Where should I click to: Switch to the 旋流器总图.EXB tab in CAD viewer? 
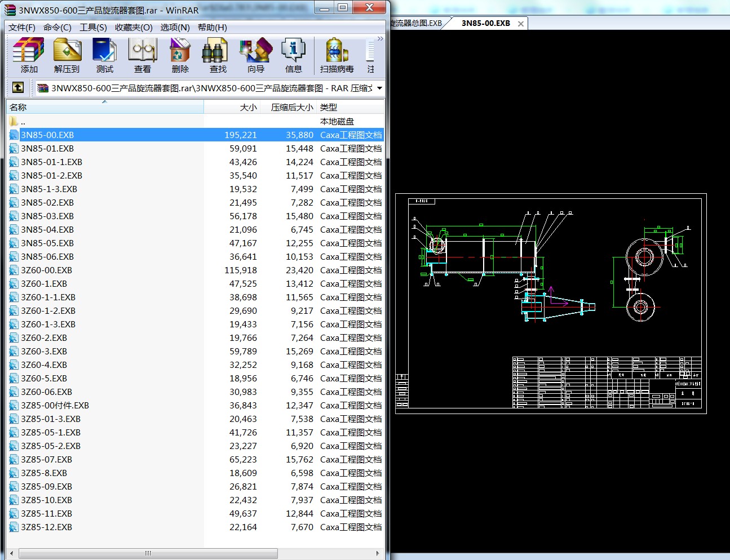click(417, 23)
